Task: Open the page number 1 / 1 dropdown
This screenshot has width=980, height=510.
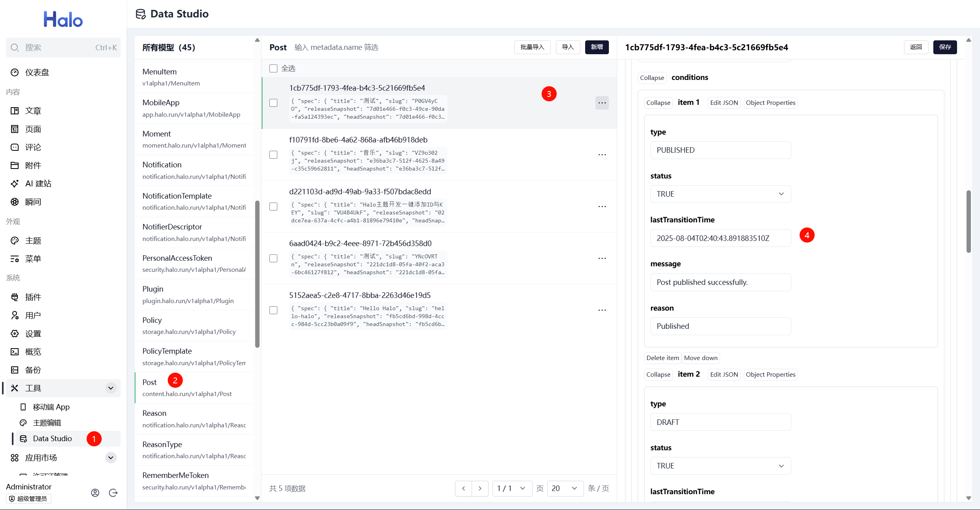Action: pyautogui.click(x=512, y=488)
